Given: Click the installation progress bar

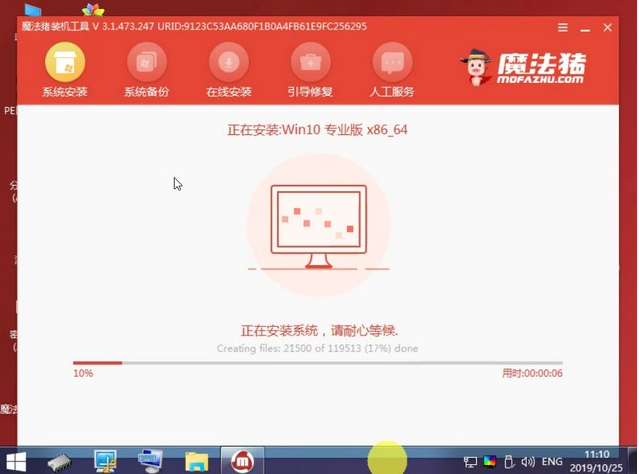Looking at the screenshot, I should click(318, 363).
